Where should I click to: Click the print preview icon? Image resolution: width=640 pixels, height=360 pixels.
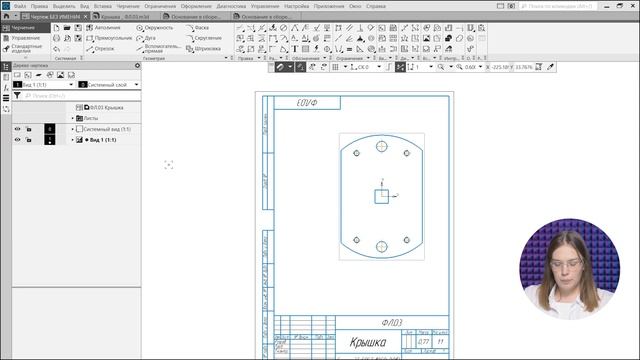click(x=67, y=38)
